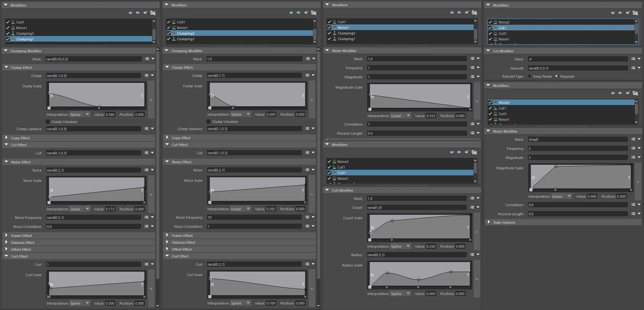Move modifier down, list with Noise2 highlighted
644x310 pixels.
(x=620, y=93)
